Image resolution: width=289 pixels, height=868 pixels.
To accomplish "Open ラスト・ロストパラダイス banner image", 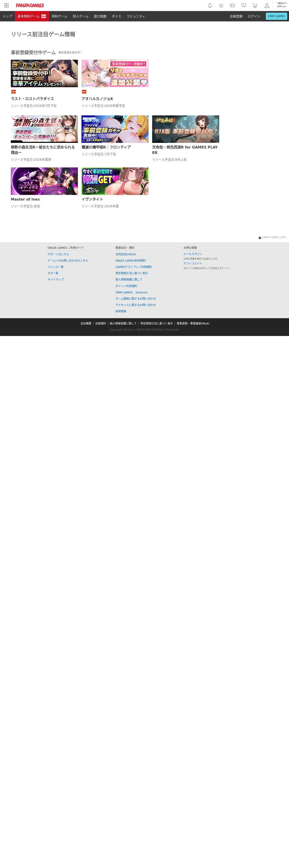I will click(x=44, y=73).
